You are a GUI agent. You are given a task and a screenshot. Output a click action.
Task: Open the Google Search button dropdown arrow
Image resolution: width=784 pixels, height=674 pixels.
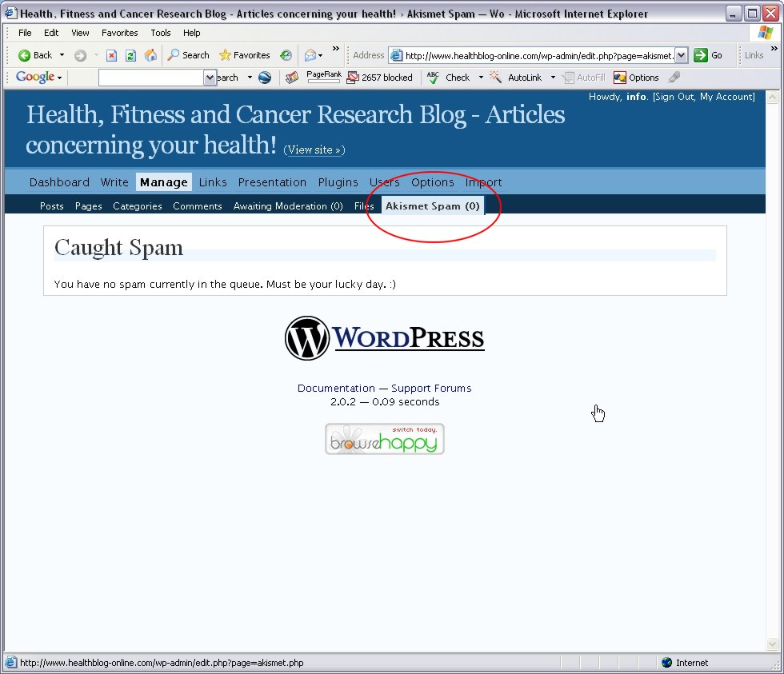pos(250,78)
